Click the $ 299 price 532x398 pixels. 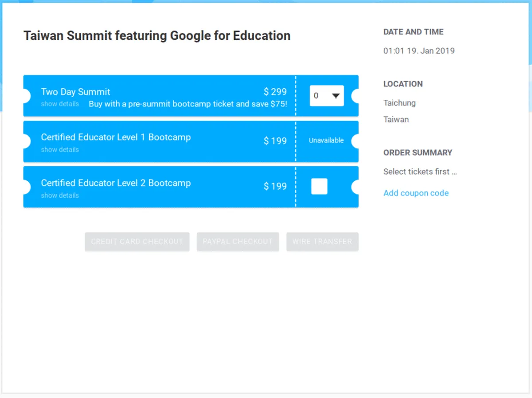coord(275,92)
